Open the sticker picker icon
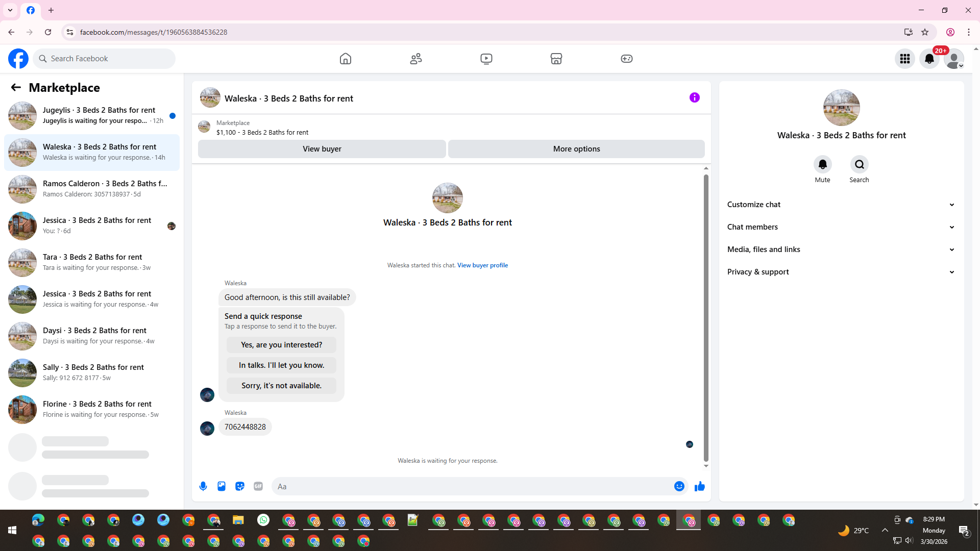The height and width of the screenshot is (551, 980). (240, 486)
